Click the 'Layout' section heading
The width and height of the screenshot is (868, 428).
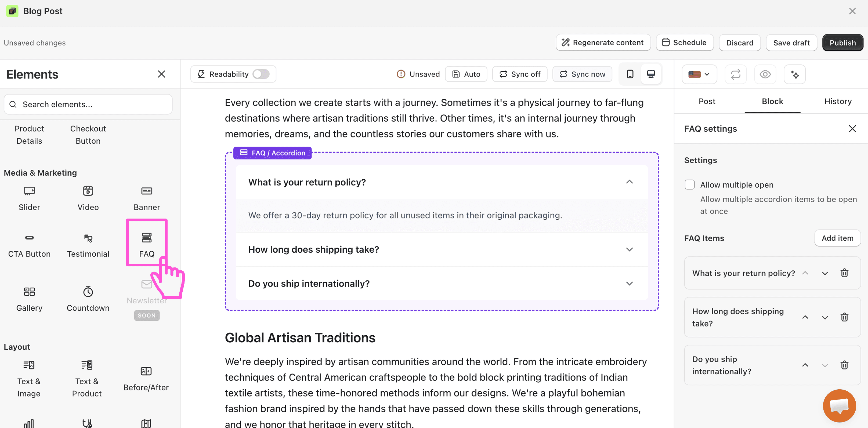(17, 347)
